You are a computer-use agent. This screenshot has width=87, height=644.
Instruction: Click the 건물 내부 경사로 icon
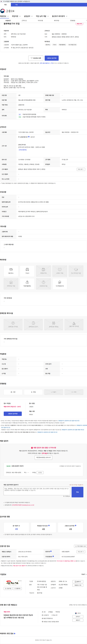click(x=74, y=325)
